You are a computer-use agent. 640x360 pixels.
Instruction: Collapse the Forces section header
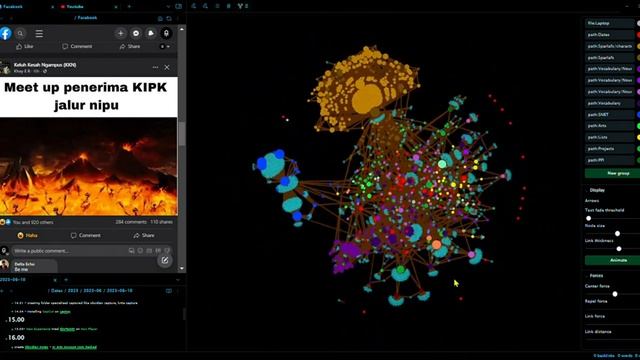pos(596,276)
